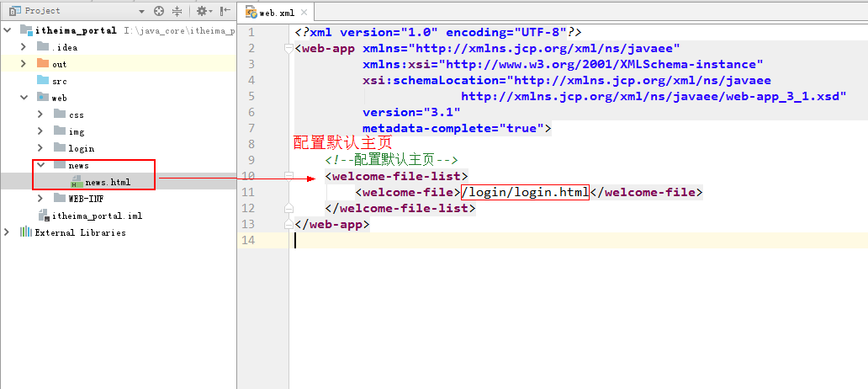
Task: Click the XML declaration text on line 1
Action: point(438,32)
